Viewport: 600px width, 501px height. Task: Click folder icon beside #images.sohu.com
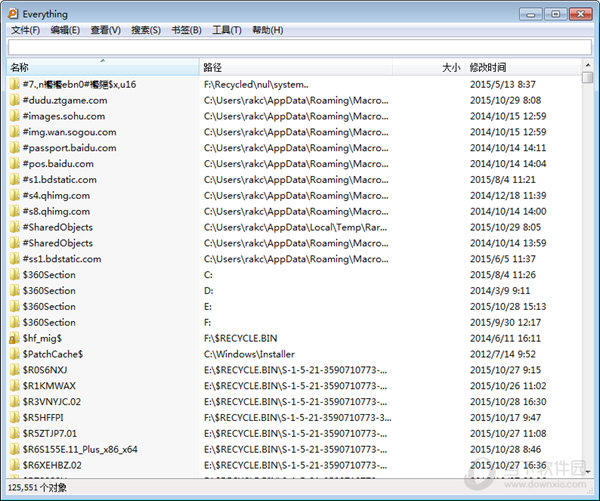(14, 116)
